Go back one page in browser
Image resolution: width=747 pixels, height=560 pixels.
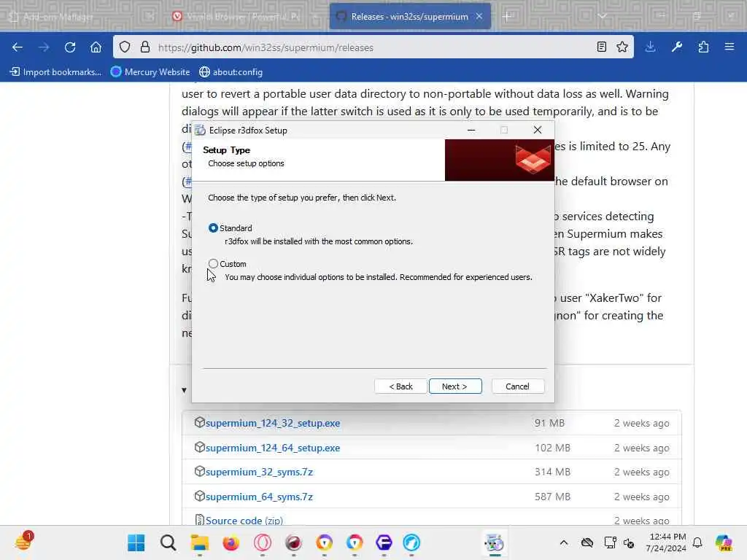pos(18,47)
